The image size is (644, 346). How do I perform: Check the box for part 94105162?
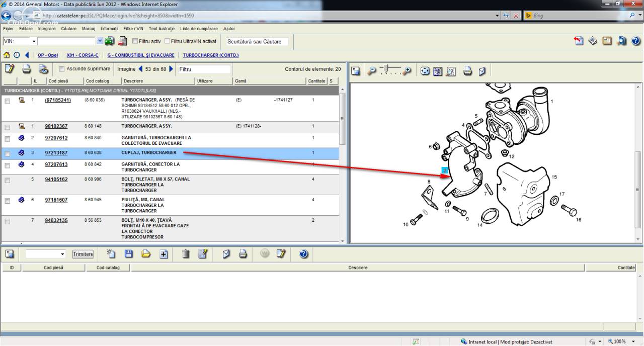pos(7,180)
